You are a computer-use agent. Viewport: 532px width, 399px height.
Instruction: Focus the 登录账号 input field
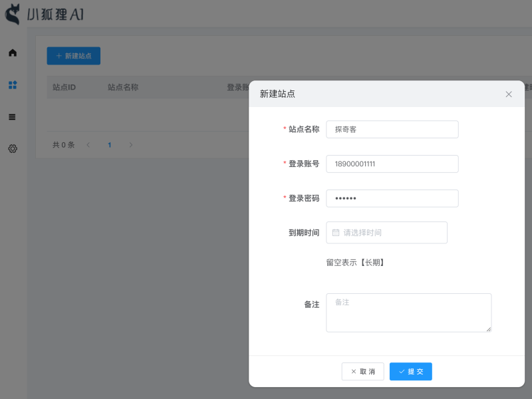[392, 164]
